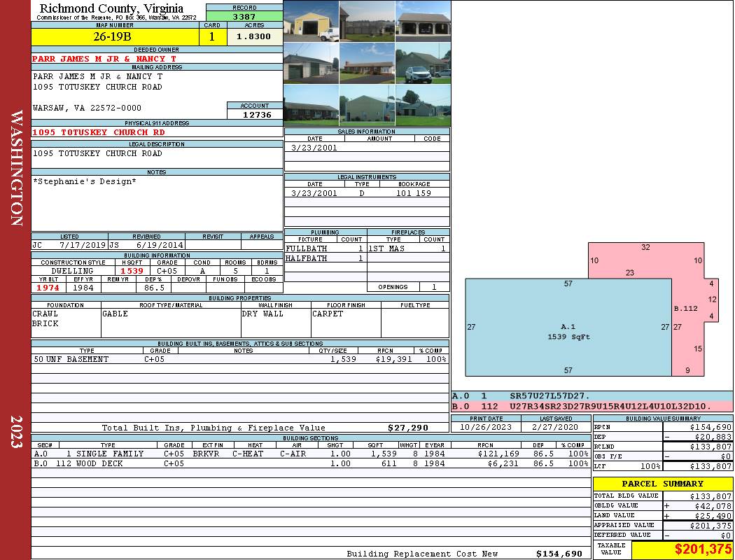Select the A.0 1 SINGLE FAMILY section row
The height and width of the screenshot is (560, 735).
point(311,454)
